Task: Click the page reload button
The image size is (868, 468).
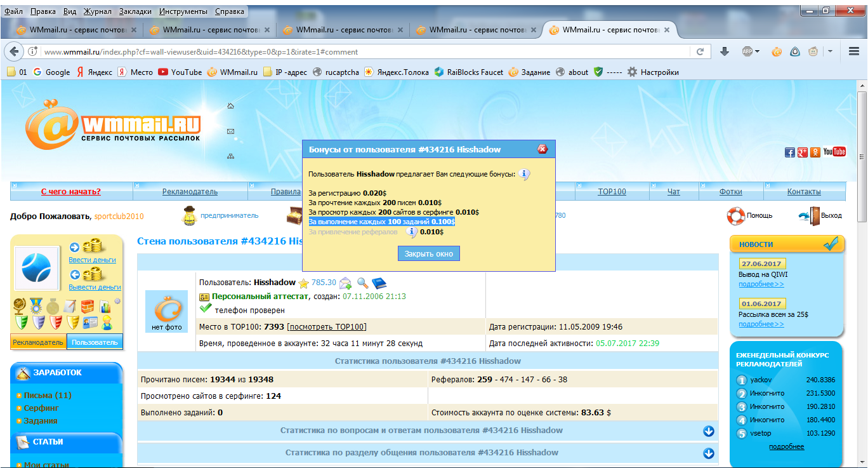Action: [700, 52]
